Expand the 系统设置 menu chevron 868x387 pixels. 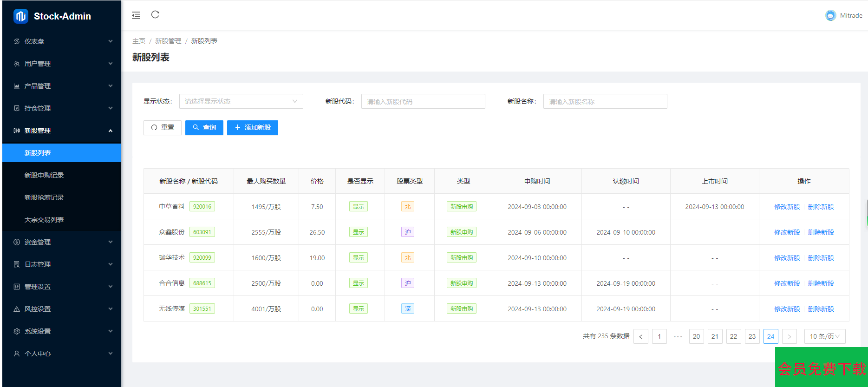111,331
